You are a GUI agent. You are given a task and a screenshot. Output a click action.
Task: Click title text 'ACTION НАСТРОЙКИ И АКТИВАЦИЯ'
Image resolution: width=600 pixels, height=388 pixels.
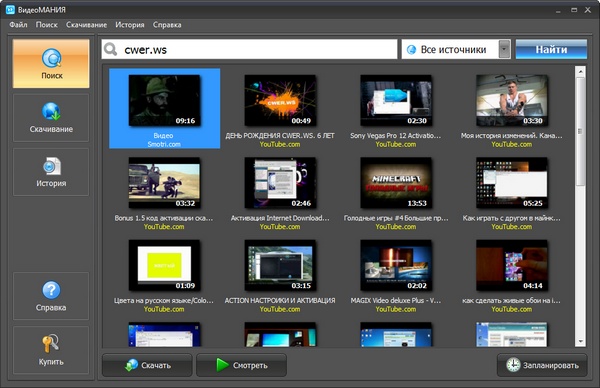tap(280, 300)
